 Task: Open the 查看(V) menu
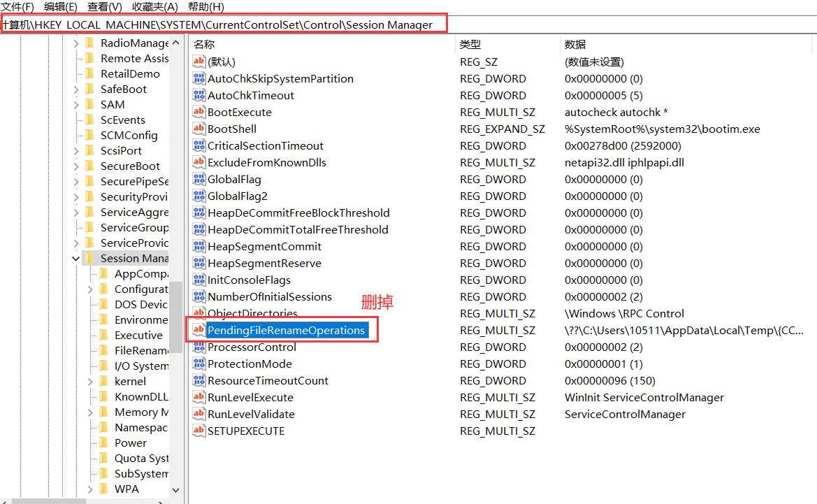click(x=105, y=7)
